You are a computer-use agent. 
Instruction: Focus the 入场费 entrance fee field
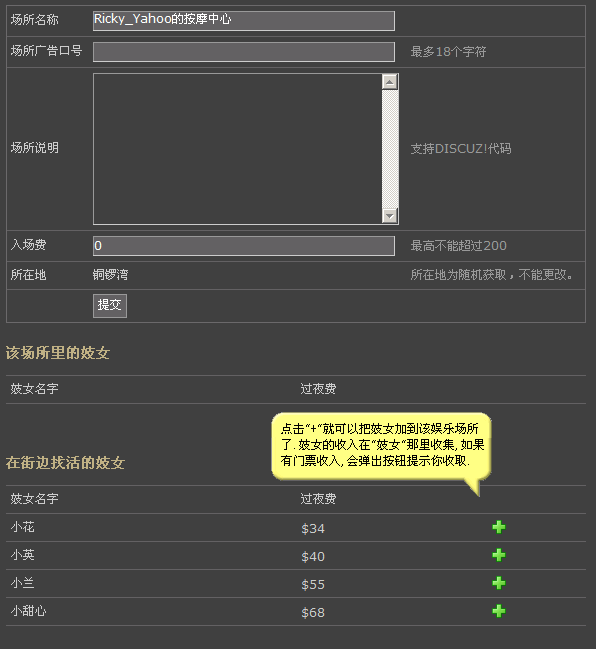(x=244, y=246)
